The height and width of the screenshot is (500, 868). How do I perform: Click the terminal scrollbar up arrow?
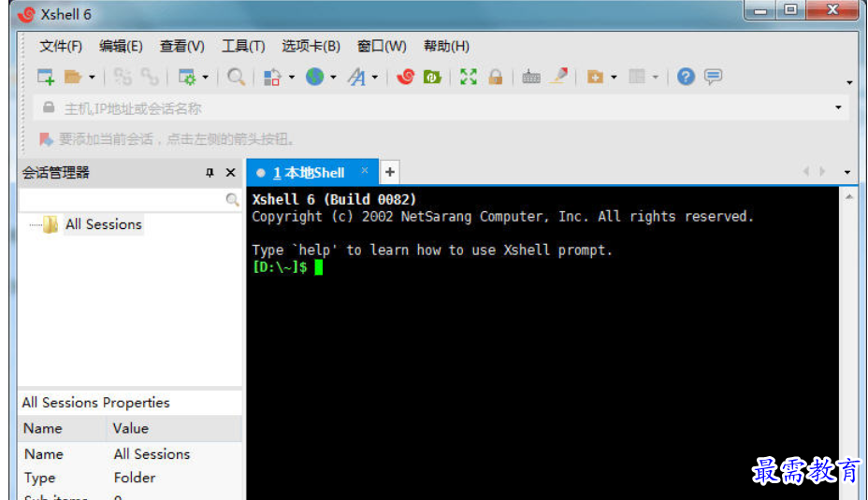coord(849,196)
